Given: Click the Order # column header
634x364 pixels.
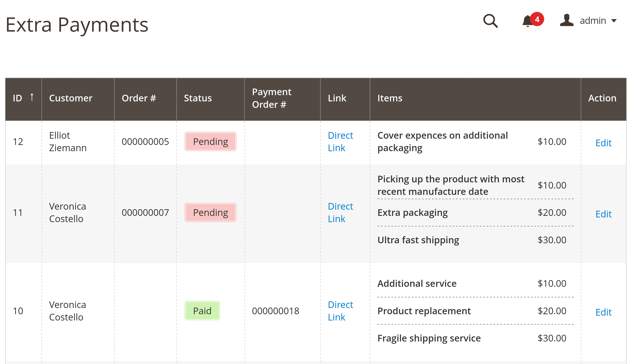Looking at the screenshot, I should 139,98.
